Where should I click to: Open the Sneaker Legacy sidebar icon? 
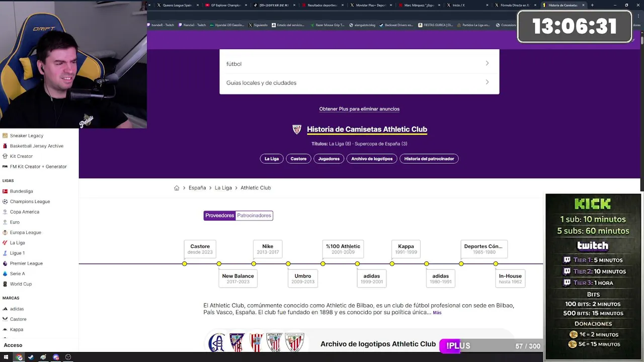pyautogui.click(x=5, y=136)
